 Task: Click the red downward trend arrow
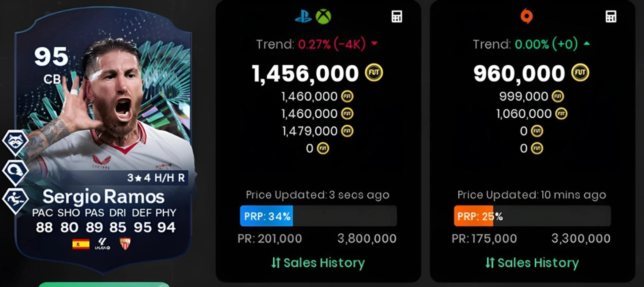375,44
